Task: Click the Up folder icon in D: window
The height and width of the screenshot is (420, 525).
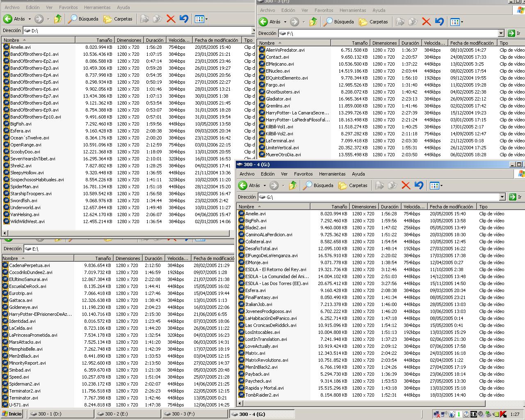Action: point(57,19)
